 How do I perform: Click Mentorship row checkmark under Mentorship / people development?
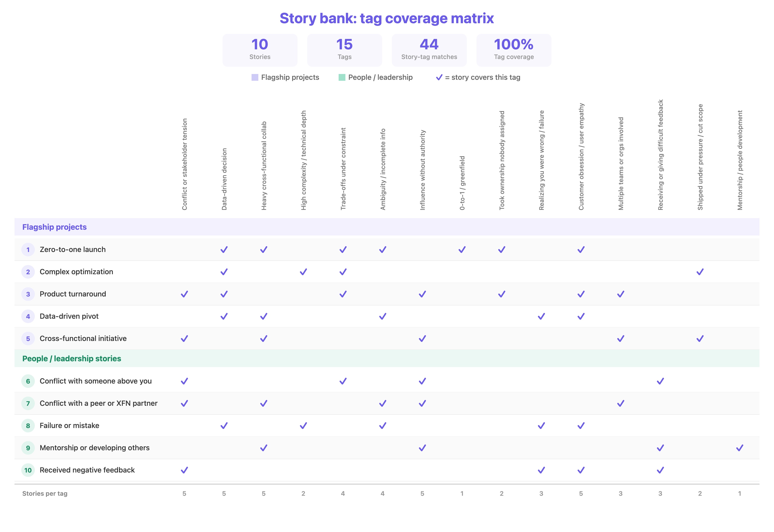point(740,448)
